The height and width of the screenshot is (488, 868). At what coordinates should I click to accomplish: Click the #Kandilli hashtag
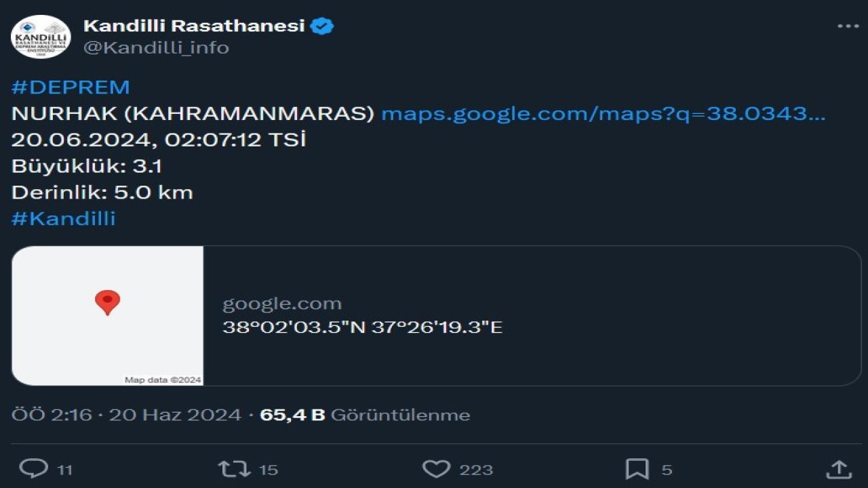(x=62, y=218)
